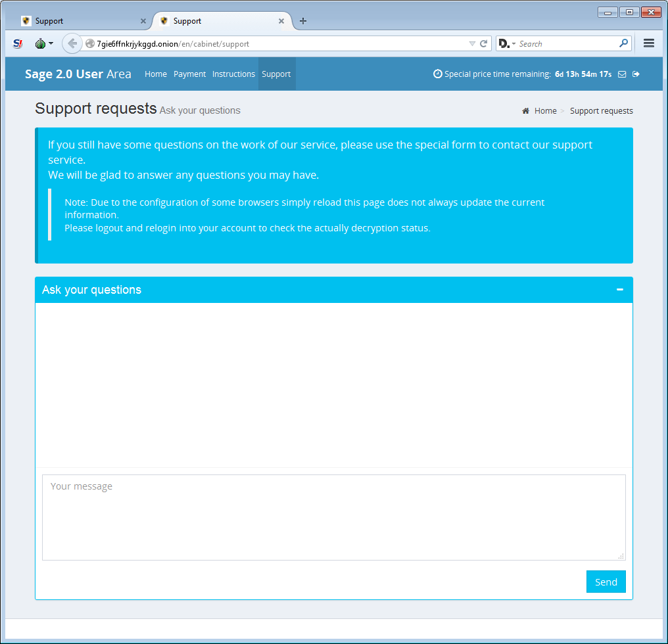Open the hamburger menu button

(648, 43)
